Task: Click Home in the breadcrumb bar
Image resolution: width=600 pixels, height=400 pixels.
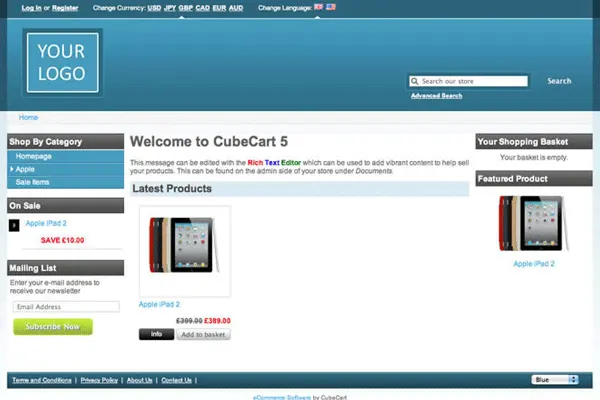Action: point(28,117)
